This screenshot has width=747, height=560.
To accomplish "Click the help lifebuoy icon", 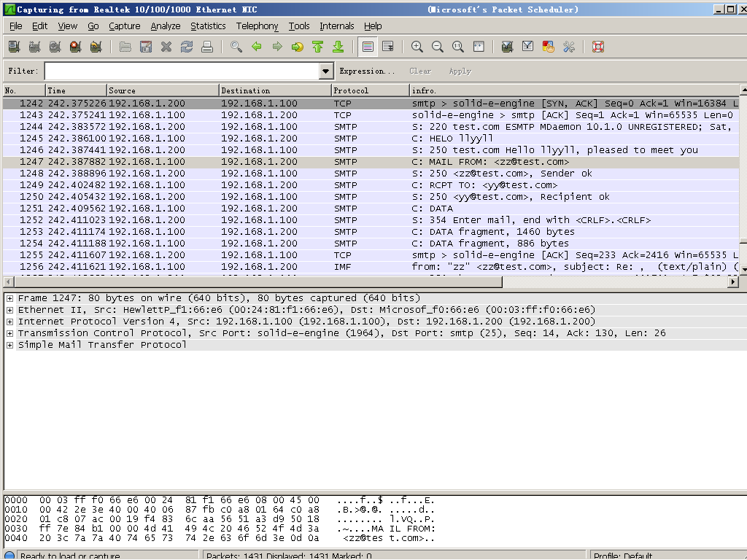I will tap(598, 47).
